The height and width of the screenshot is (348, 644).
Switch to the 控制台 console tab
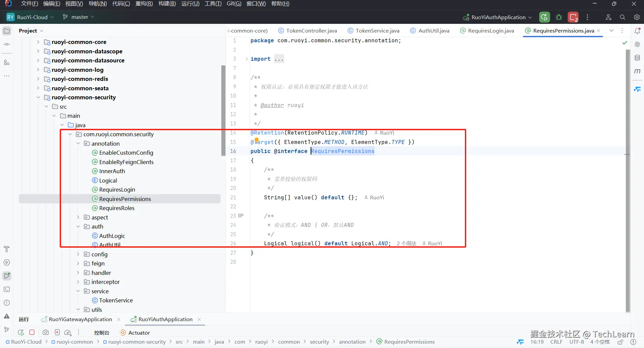[x=102, y=333]
